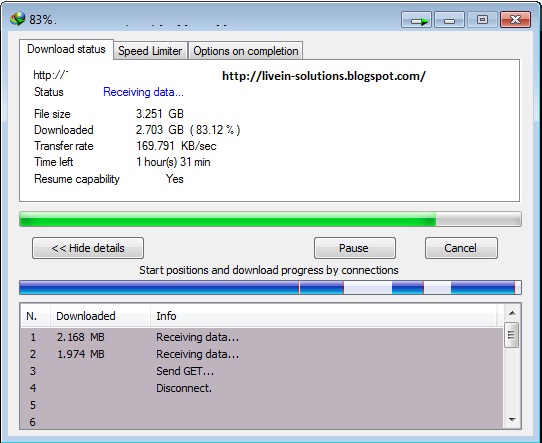Switch to the Download status tab
542x443 pixels.
66,49
